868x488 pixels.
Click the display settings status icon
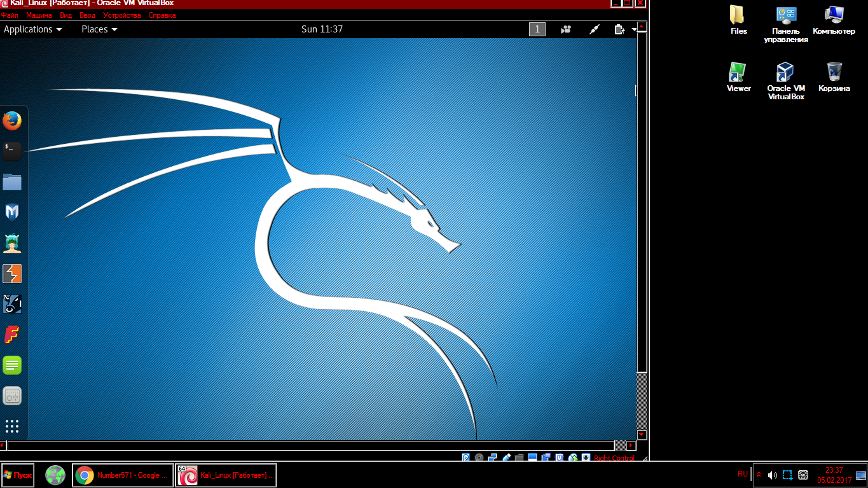[x=532, y=457]
